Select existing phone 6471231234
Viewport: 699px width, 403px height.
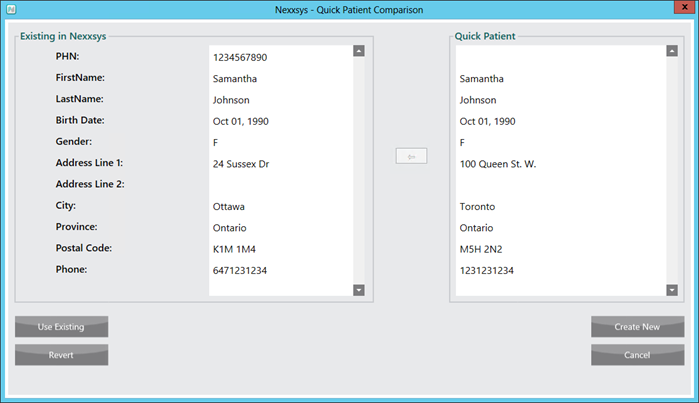240,271
